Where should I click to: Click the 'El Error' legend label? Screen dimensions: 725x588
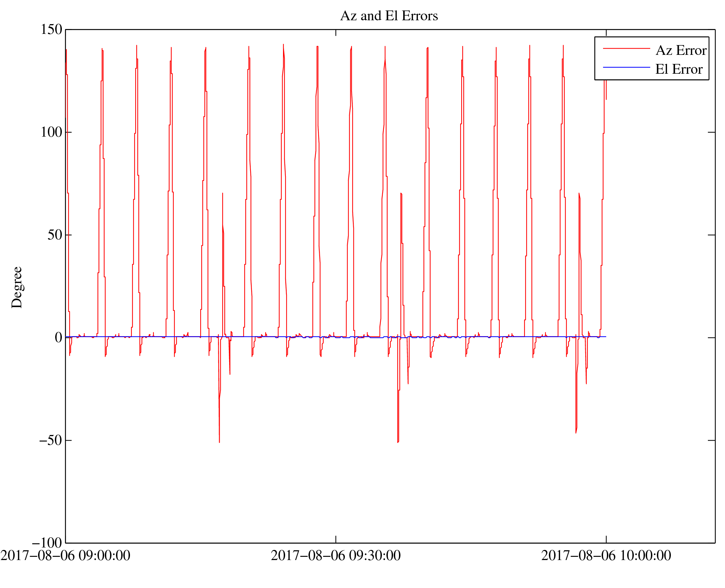pos(679,70)
